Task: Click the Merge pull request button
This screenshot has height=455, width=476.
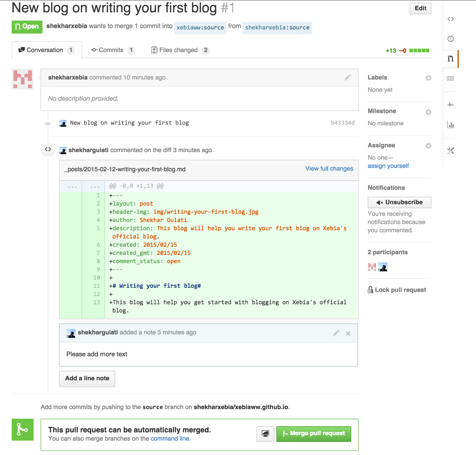Action: coord(313,434)
